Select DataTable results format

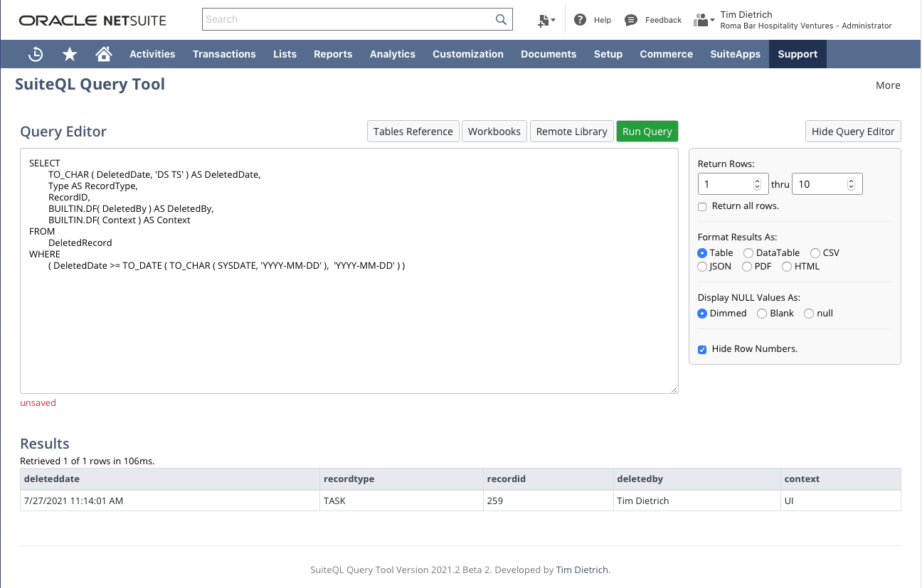pos(748,253)
